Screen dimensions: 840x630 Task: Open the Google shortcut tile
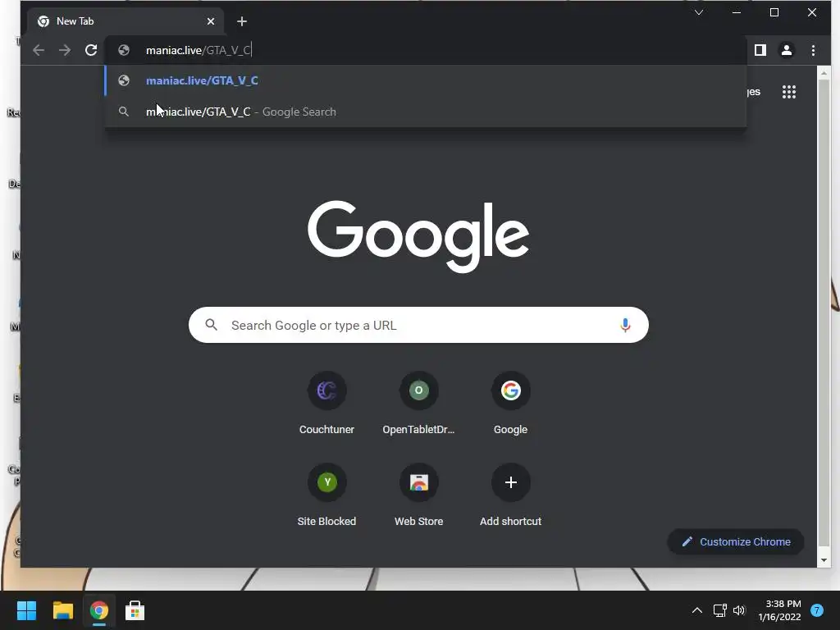coord(510,403)
